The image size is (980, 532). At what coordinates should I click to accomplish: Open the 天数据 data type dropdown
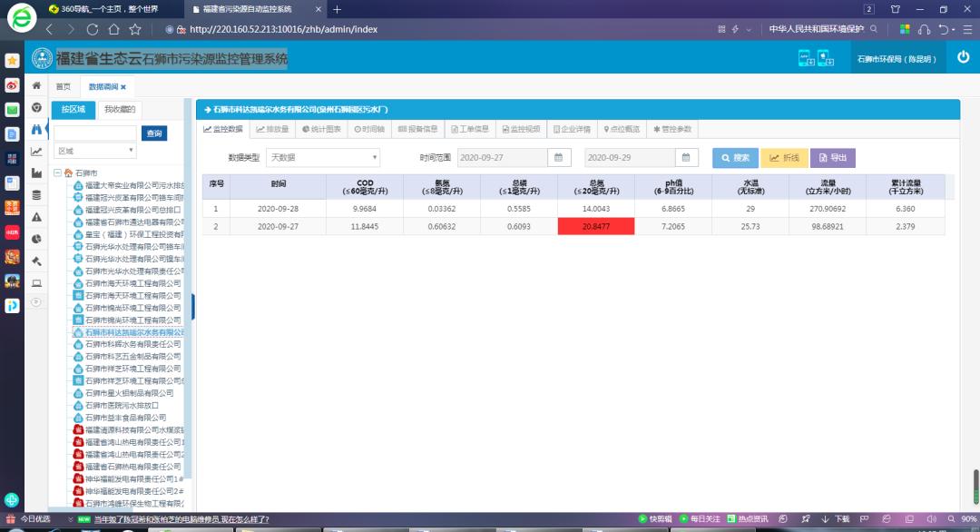[x=322, y=157]
